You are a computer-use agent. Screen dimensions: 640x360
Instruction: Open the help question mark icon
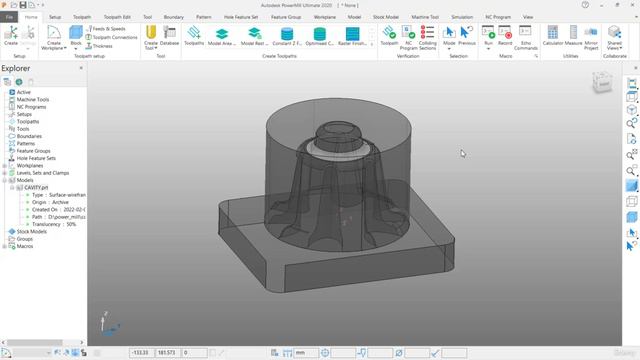coord(585,5)
